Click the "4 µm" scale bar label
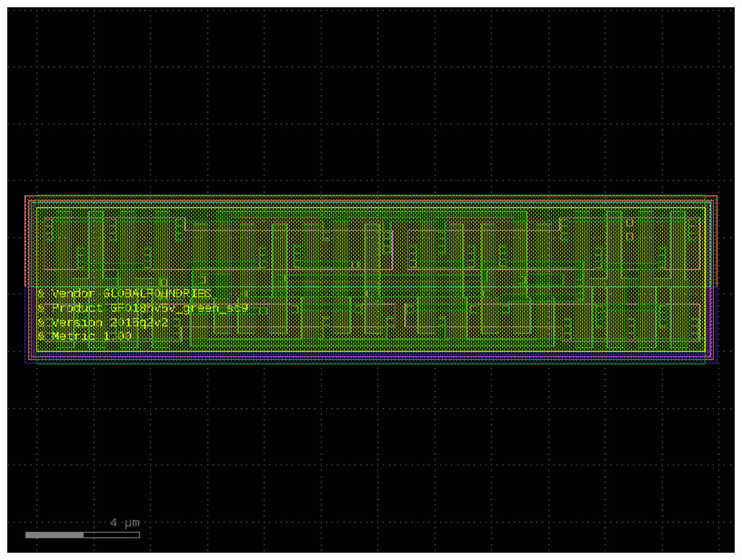Viewport: 742px width, 560px height. (x=125, y=523)
